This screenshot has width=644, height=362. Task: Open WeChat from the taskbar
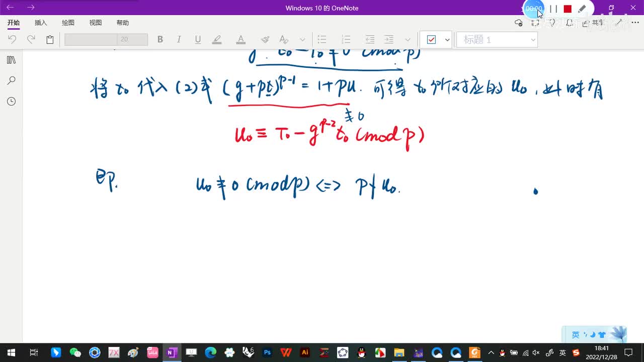click(x=75, y=352)
